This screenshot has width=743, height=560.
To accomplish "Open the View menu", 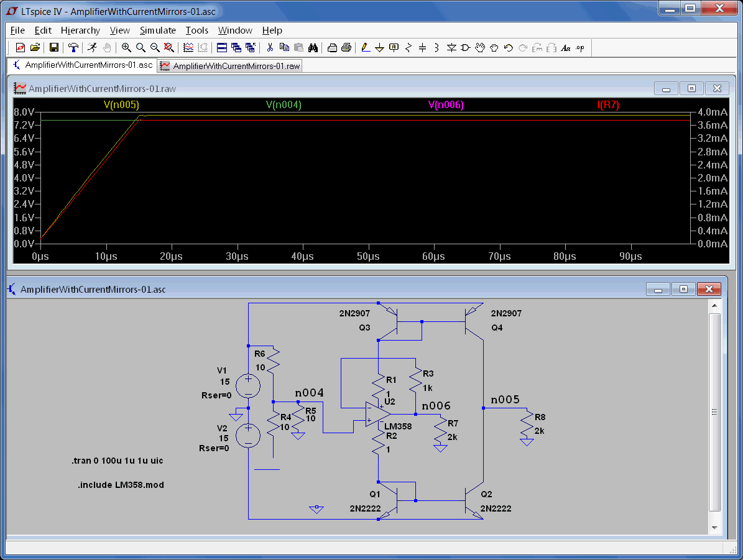I will [x=120, y=30].
